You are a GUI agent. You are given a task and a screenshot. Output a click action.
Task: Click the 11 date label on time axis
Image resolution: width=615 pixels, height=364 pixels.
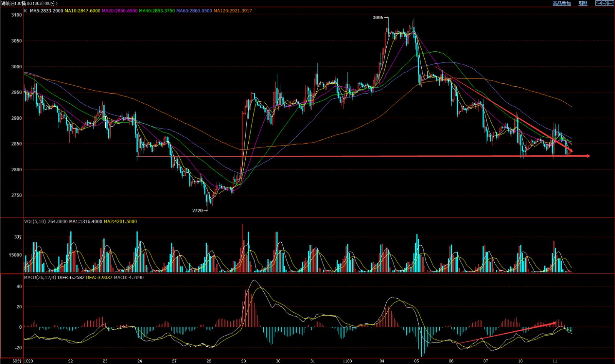click(555, 361)
